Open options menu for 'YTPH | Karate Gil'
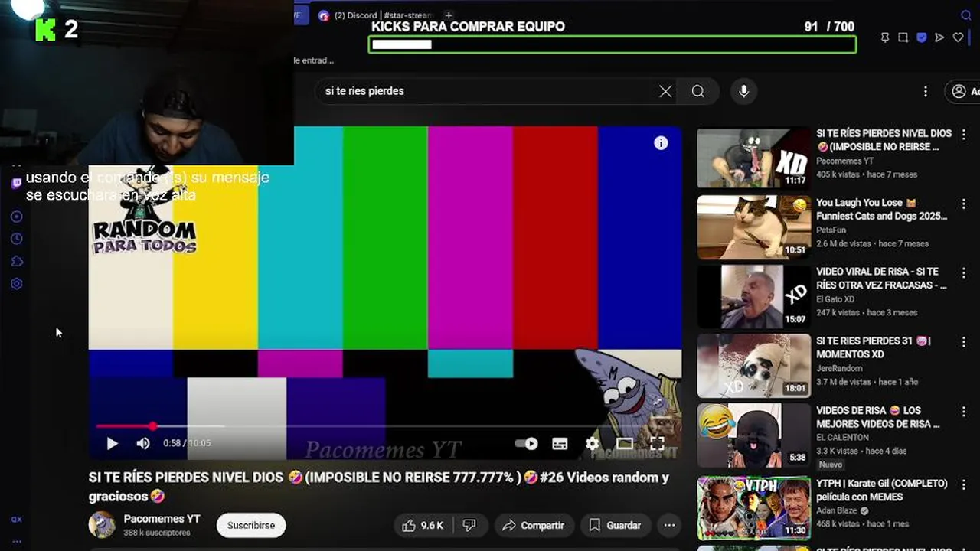This screenshot has width=980, height=551. [964, 485]
